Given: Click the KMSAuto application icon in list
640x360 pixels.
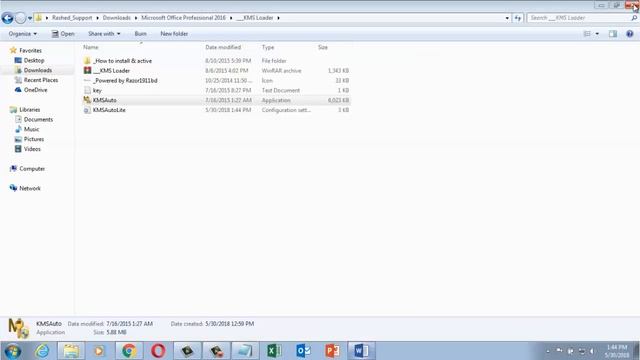Looking at the screenshot, I should tap(87, 100).
